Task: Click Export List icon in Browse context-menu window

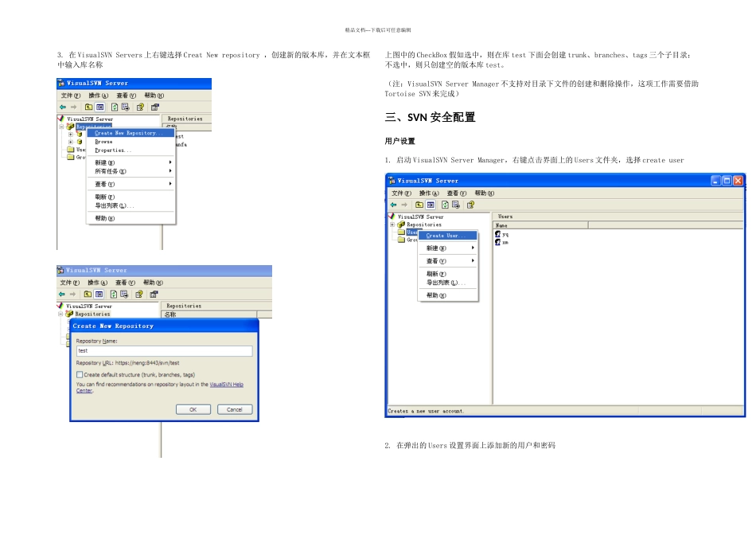Action: (x=126, y=107)
